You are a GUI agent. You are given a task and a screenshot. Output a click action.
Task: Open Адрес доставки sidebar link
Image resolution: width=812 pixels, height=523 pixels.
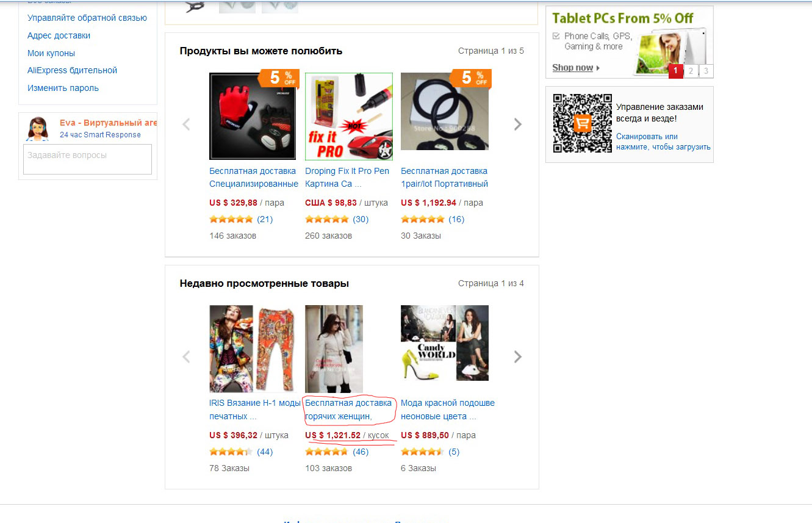coord(59,35)
